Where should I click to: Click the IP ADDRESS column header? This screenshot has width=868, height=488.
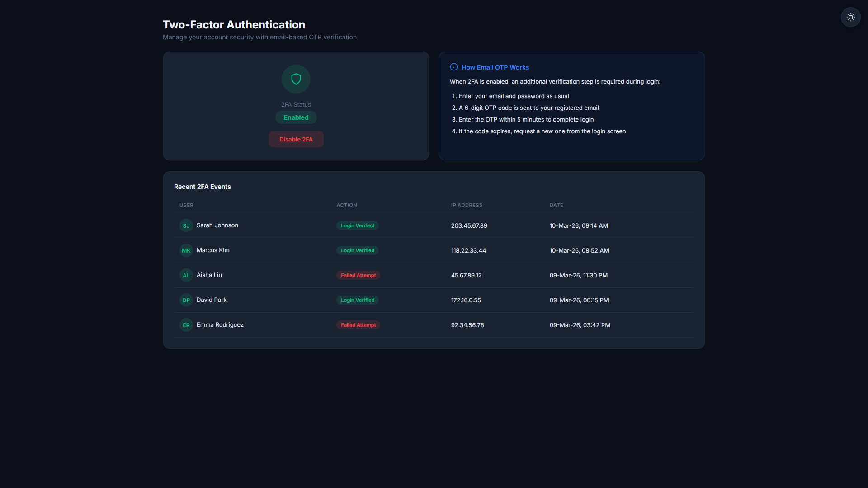[x=467, y=205]
